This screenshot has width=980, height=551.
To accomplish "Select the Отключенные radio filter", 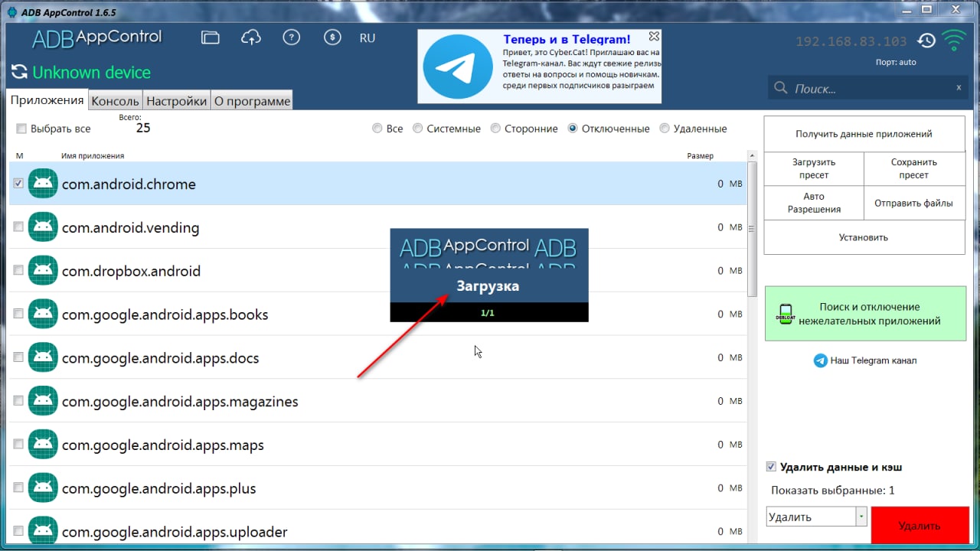I will point(573,129).
